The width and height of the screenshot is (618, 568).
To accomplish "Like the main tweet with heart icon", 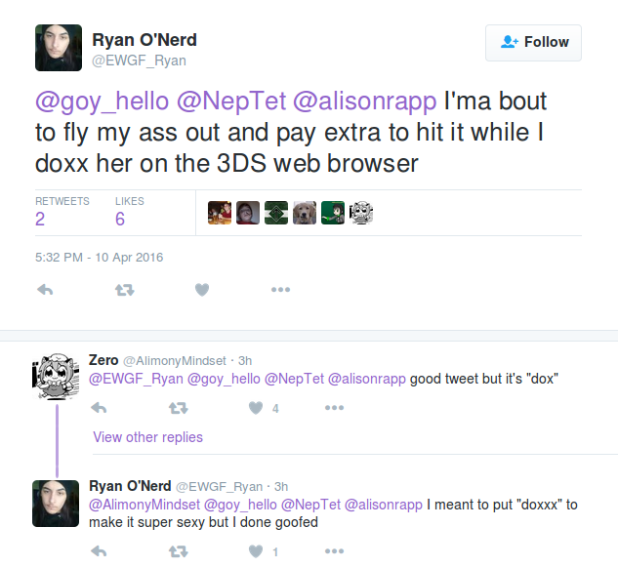I will pyautogui.click(x=202, y=290).
